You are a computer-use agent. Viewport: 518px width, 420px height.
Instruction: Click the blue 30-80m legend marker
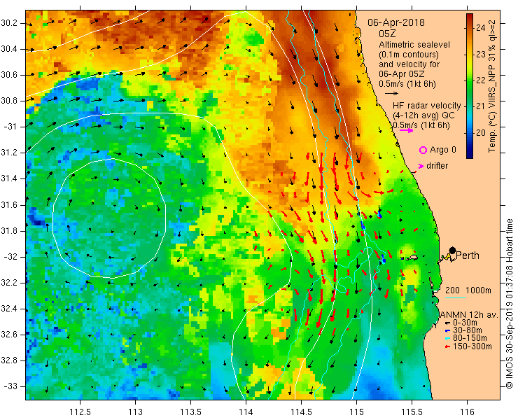pos(447,331)
